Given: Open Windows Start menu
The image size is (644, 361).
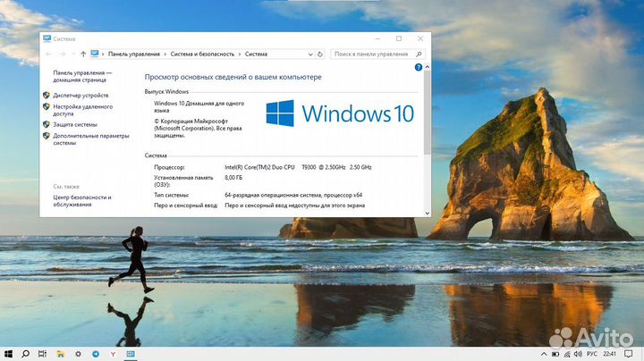Looking at the screenshot, I should click(8, 354).
